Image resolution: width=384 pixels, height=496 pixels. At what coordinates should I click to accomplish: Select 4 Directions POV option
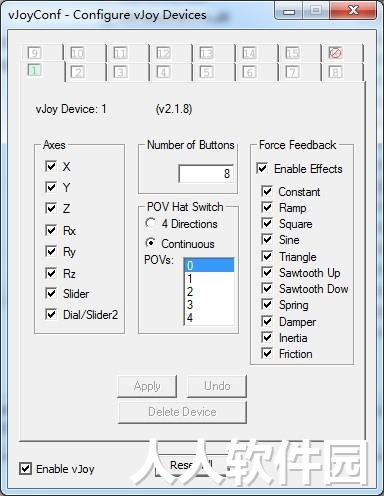(151, 223)
